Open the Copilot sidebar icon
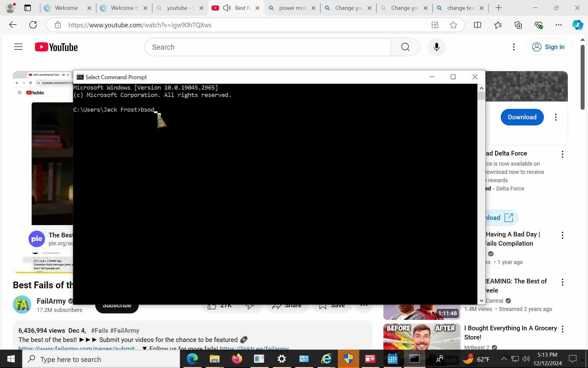The image size is (588, 368). [x=578, y=25]
